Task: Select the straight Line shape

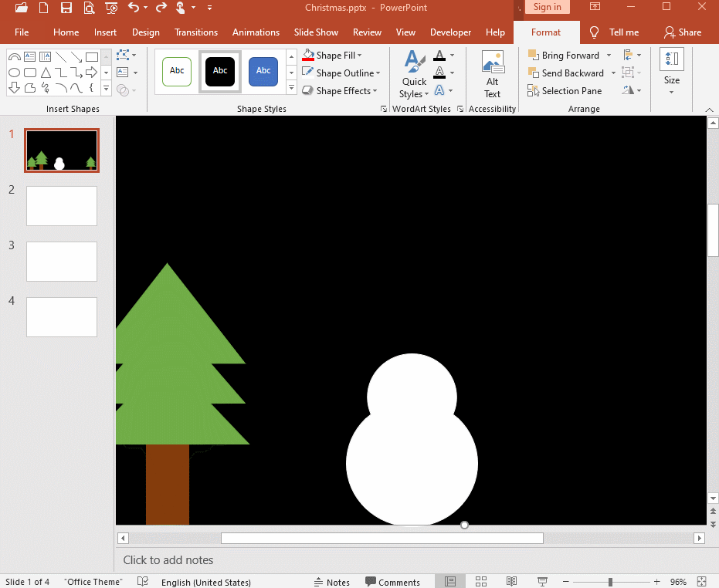Action: (60, 57)
